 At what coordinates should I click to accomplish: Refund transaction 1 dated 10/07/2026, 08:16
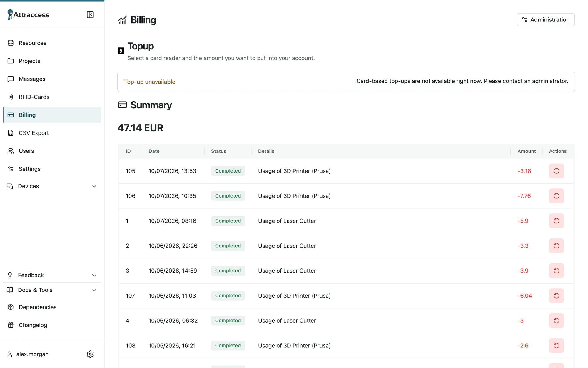tap(556, 221)
